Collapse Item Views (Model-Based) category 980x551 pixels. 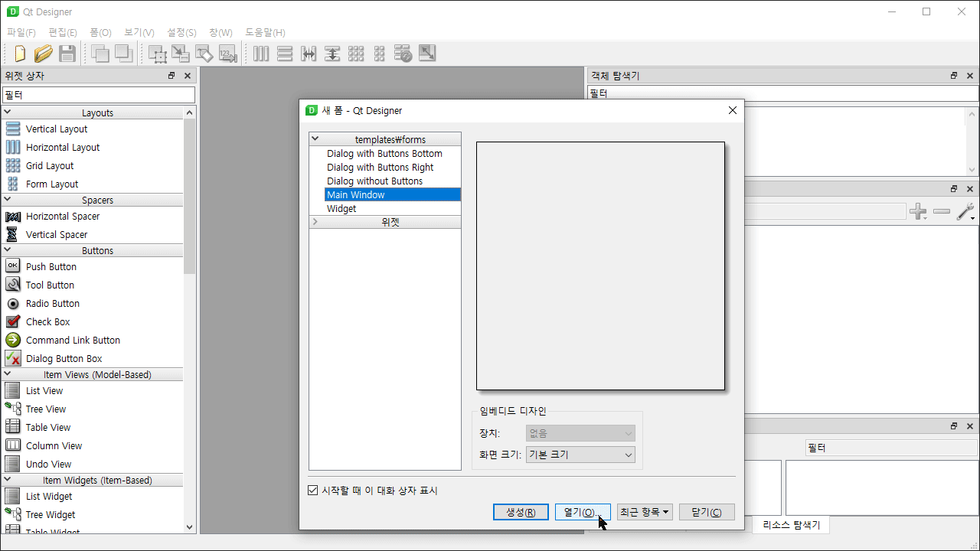[8, 374]
